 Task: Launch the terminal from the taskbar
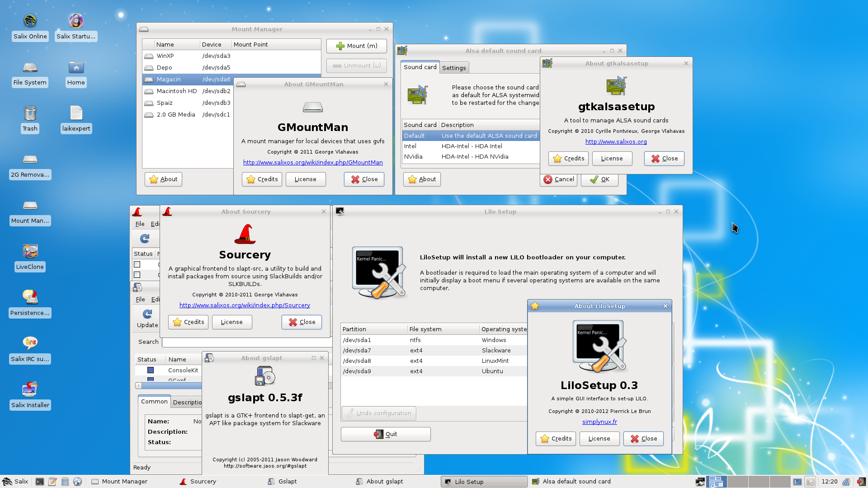40,482
